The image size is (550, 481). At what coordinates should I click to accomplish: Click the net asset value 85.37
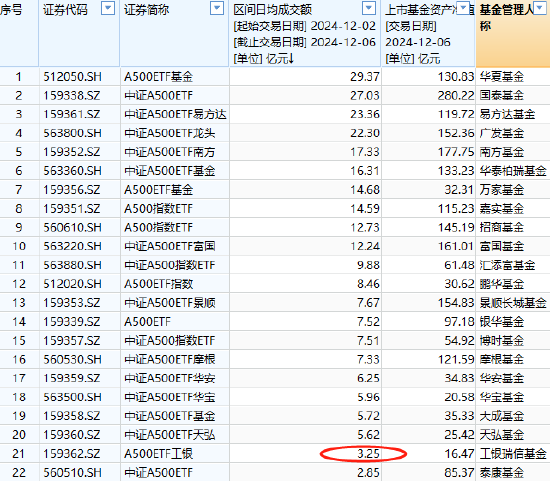(460, 473)
